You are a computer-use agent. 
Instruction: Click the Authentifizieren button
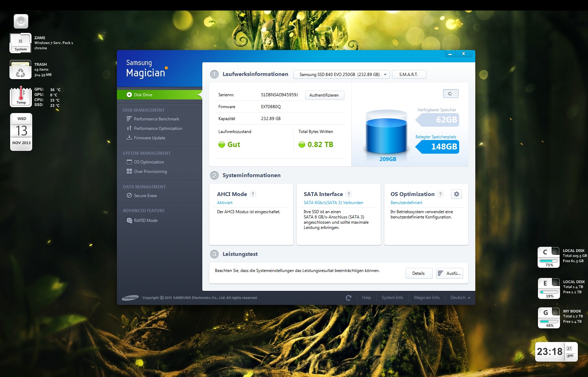click(x=324, y=95)
